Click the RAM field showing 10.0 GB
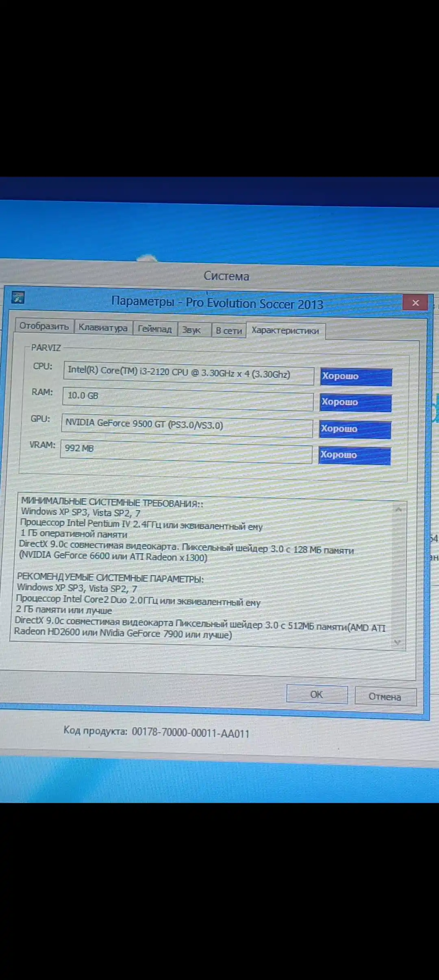 click(188, 398)
